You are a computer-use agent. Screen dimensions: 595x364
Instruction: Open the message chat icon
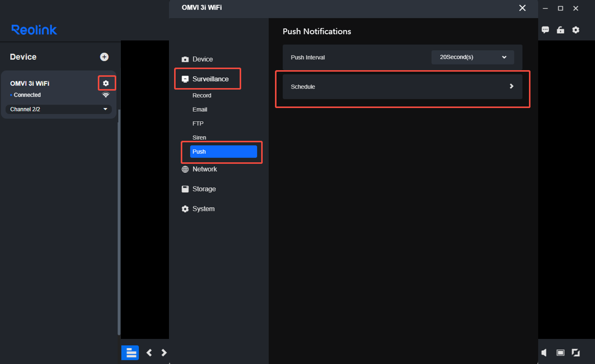[x=545, y=30]
